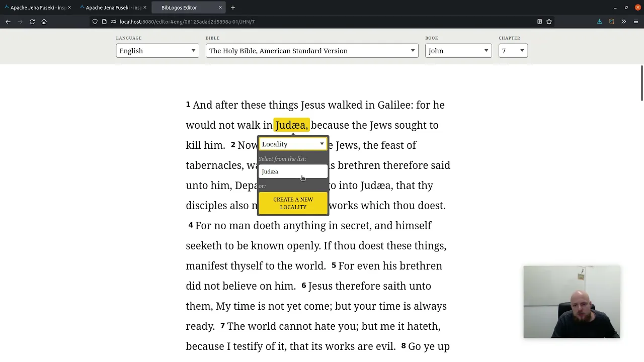Viewport: 644px width, 362px height.
Task: Click the word Judæa in verse 3
Action: coord(377,186)
